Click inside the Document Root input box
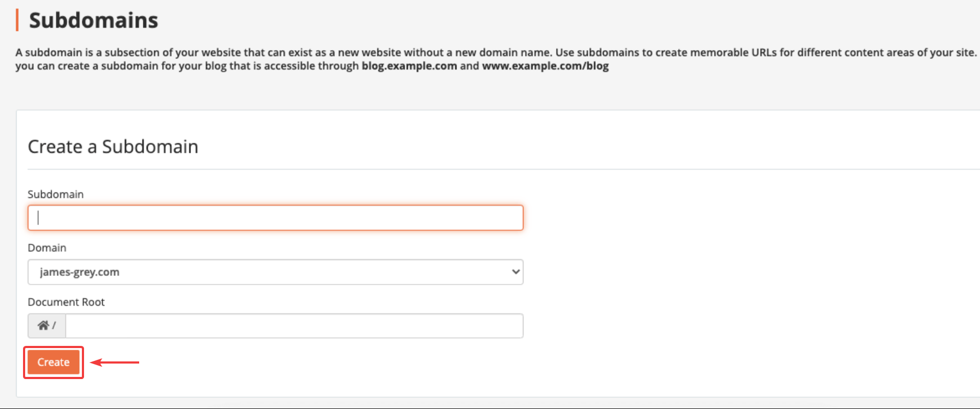980x409 pixels. 294,326
